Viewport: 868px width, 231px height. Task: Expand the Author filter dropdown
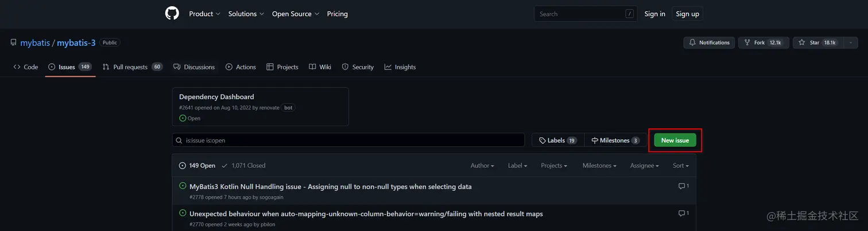point(482,166)
